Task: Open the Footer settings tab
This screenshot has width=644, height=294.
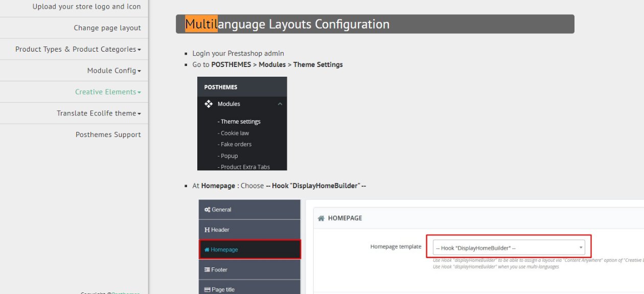Action: pyautogui.click(x=249, y=269)
